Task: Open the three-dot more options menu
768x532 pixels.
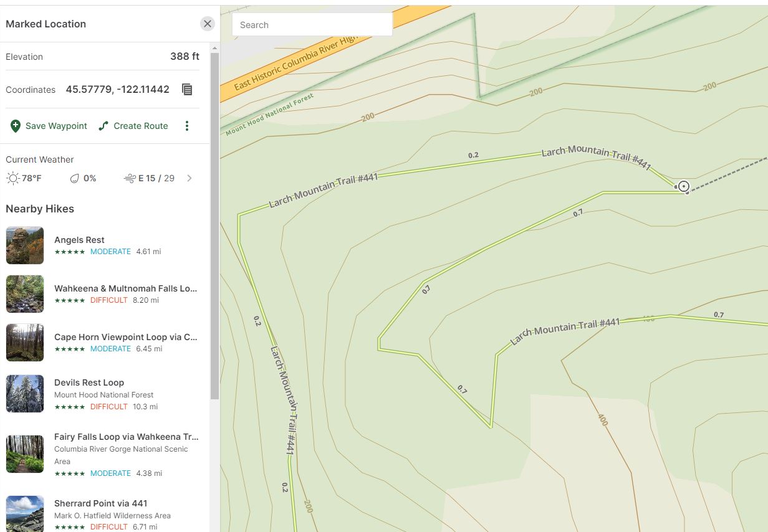Action: 186,126
